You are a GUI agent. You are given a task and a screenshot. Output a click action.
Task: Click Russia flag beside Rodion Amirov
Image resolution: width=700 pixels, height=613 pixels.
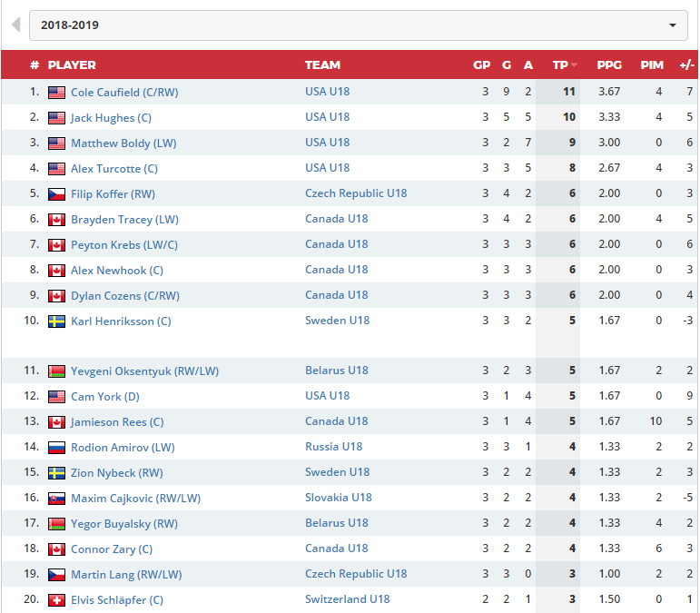click(56, 448)
